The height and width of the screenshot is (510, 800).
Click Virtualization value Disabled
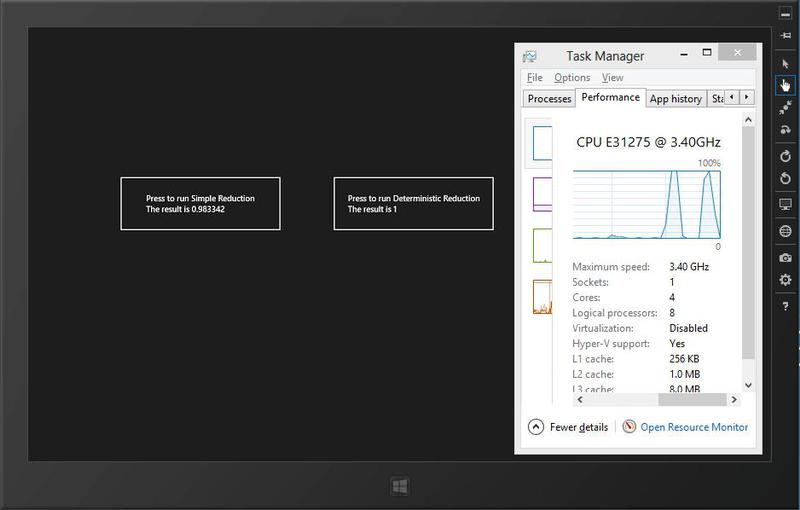(688, 328)
